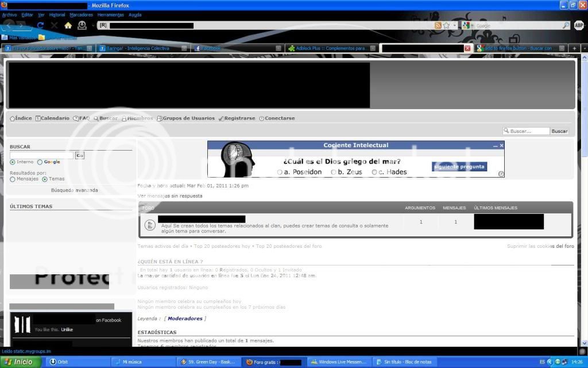The image size is (588, 368).
Task: Click the Firefox home icon
Action: coord(68,25)
